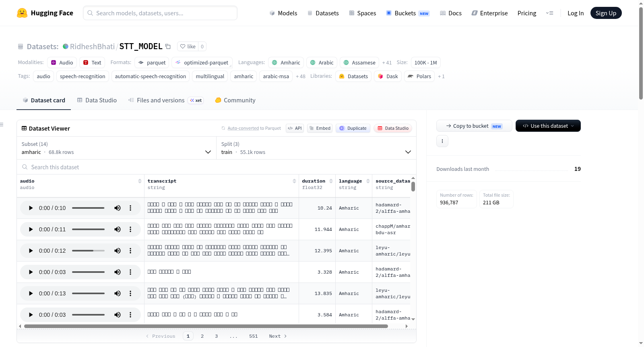Click the Hugging Face logo icon
Image resolution: width=644 pixels, height=347 pixels.
click(22, 13)
